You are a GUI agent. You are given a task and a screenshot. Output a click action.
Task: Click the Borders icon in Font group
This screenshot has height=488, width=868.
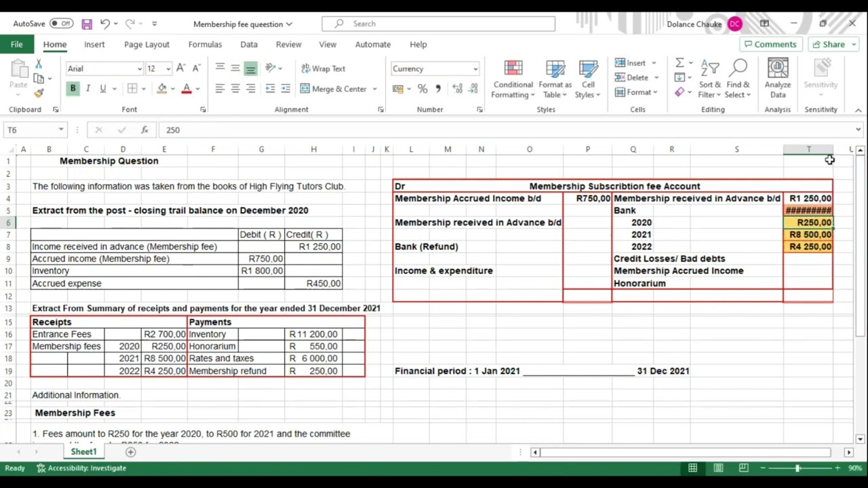click(x=132, y=89)
